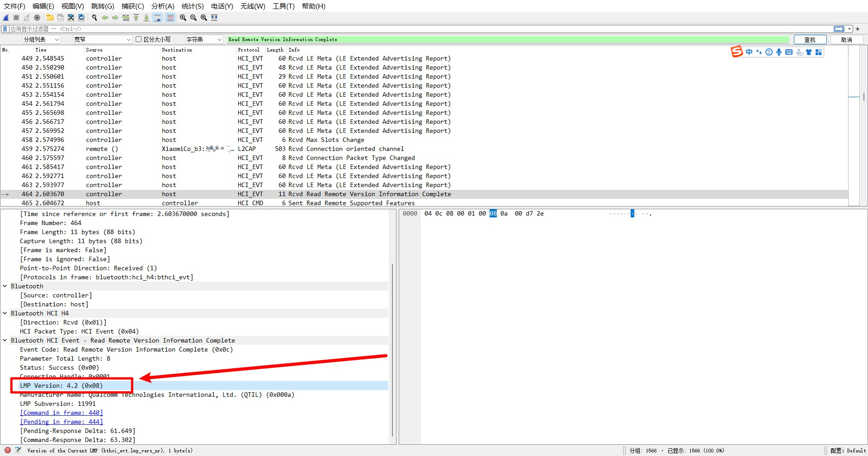Collapse the Bluetooth HCI Event node
Screen dimensions: 868x456
click(5, 340)
